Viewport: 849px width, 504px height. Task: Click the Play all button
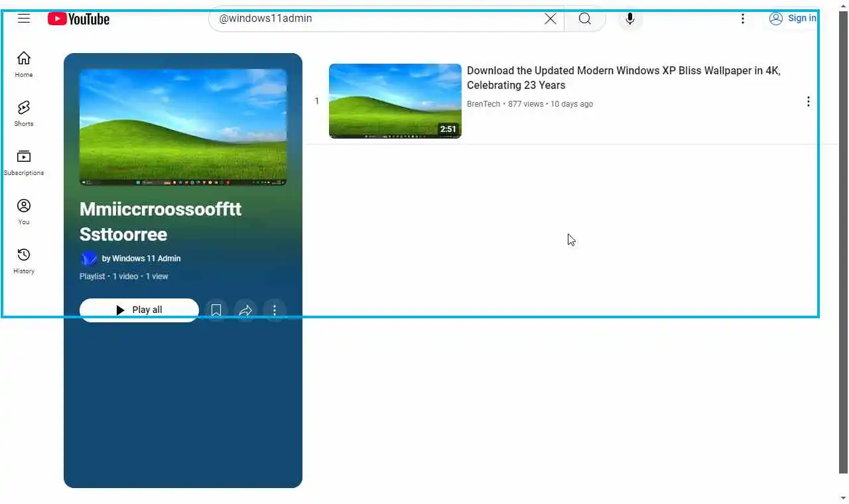pyautogui.click(x=139, y=310)
